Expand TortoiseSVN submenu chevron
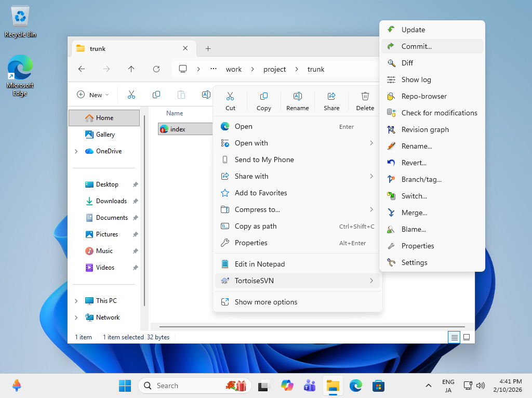The height and width of the screenshot is (398, 532). (x=371, y=281)
